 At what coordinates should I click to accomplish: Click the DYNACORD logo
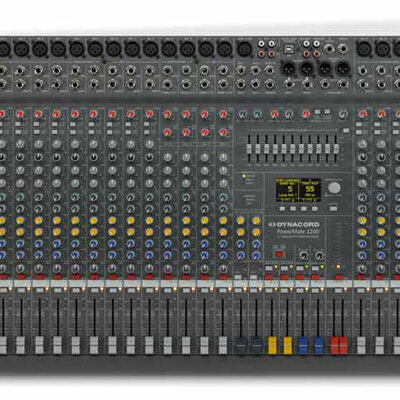pos(295,224)
